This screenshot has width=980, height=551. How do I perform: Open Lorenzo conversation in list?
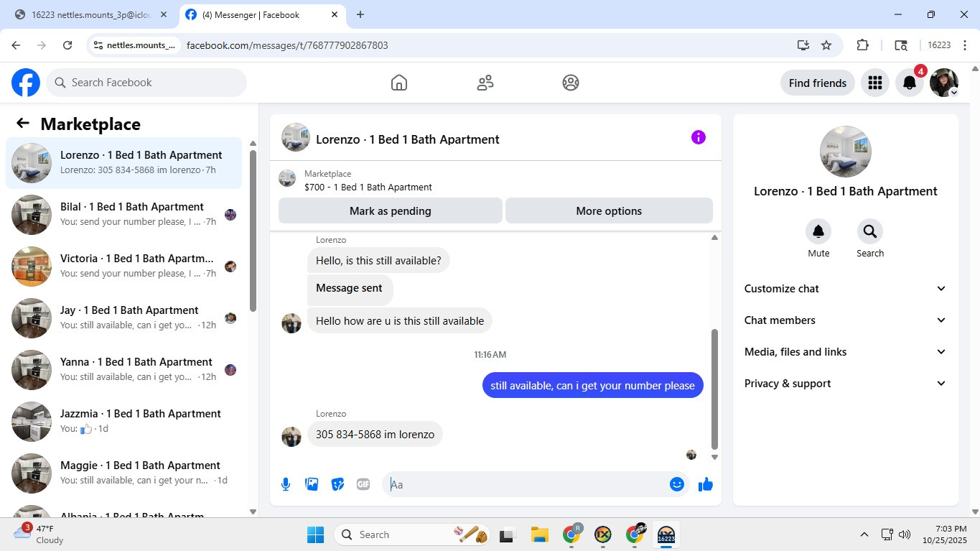coord(124,163)
